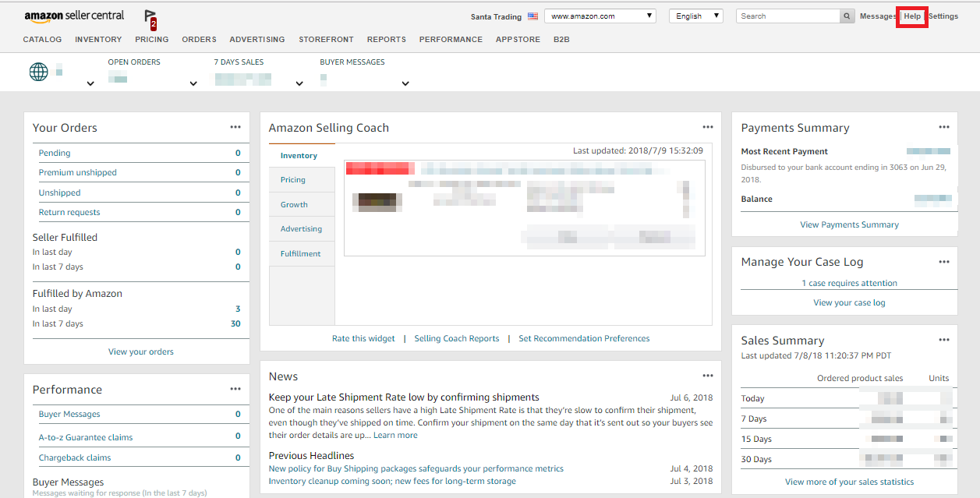Click the Santa Trading account name
Screen dimensions: 980x498
tap(496, 16)
